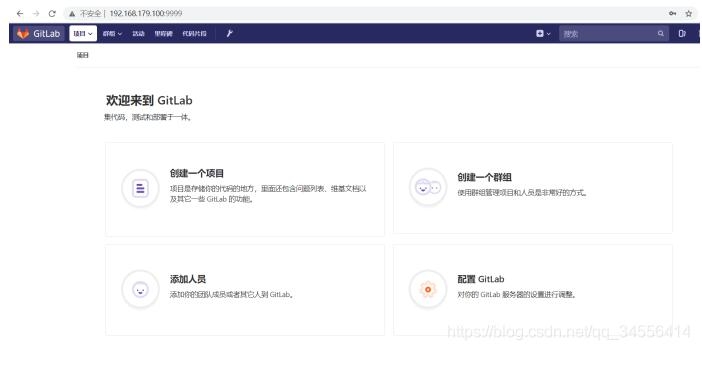Click the description text under 添加人员
The width and height of the screenshot is (702, 369).
[x=231, y=295]
